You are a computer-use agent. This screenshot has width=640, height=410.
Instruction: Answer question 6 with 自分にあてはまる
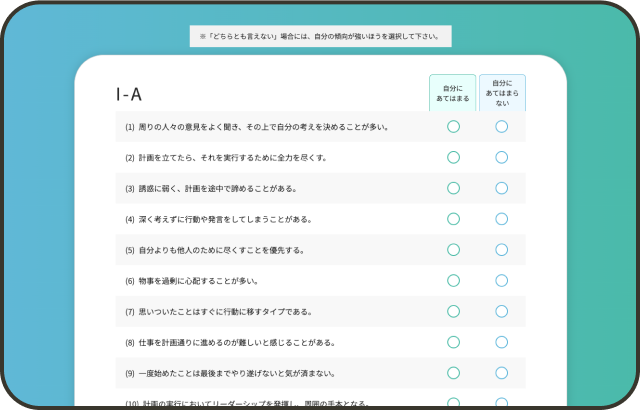[x=453, y=281]
